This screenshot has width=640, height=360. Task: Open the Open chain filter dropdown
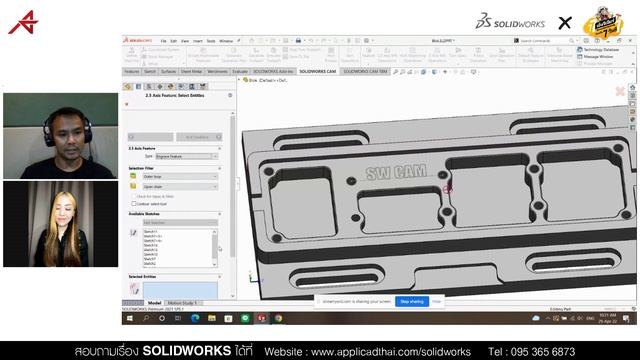point(180,187)
